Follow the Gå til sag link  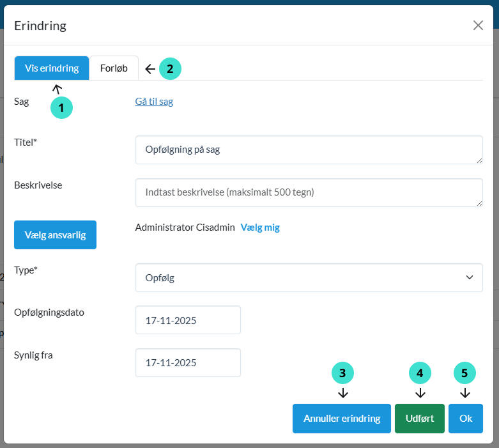click(x=154, y=102)
